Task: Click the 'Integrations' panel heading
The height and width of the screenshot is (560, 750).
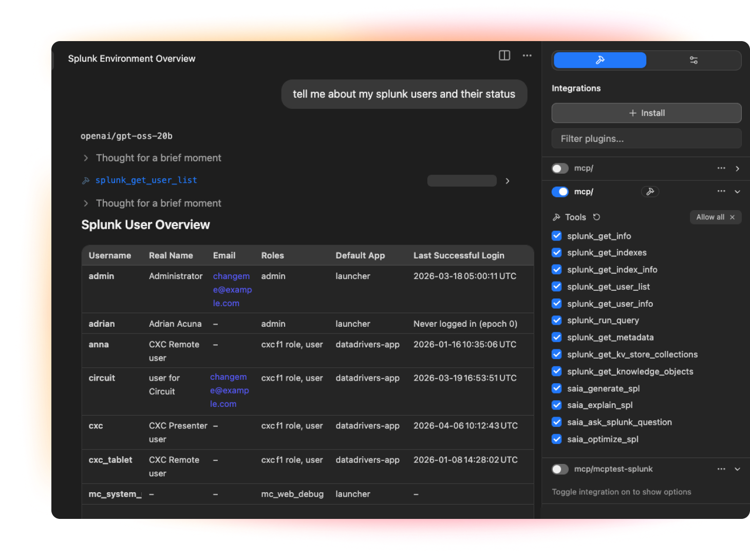Action: pyautogui.click(x=576, y=88)
